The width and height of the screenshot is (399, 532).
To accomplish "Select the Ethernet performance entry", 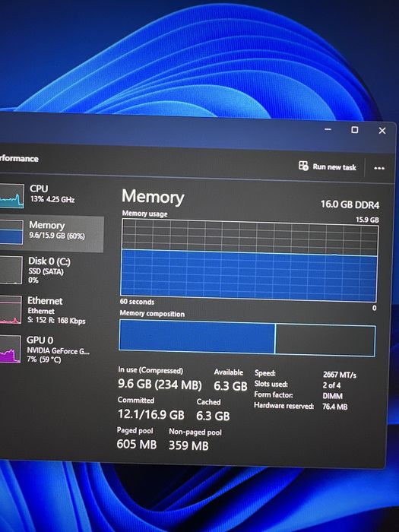I will (x=51, y=310).
